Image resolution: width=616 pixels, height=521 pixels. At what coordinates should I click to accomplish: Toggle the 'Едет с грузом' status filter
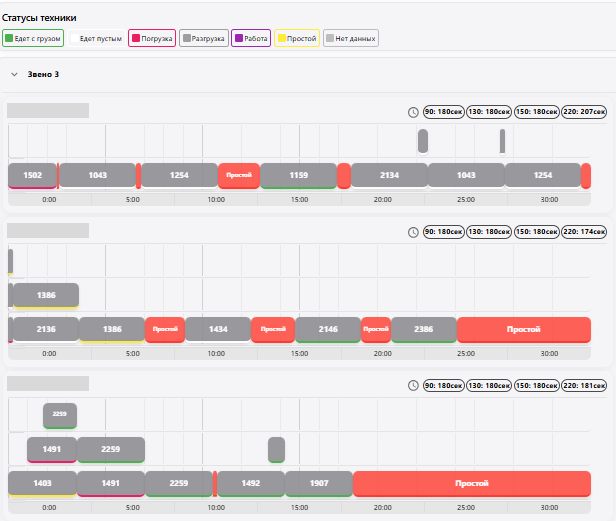point(33,39)
